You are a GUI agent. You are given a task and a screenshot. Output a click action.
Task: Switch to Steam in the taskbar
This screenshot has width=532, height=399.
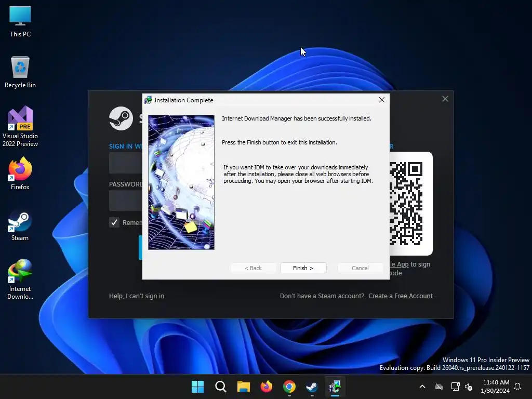click(x=312, y=387)
